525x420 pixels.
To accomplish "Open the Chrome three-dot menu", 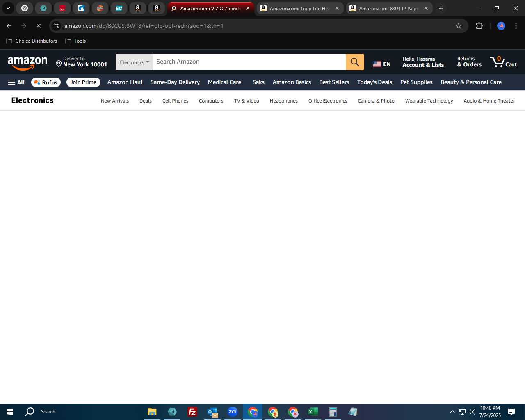I will click(x=516, y=26).
